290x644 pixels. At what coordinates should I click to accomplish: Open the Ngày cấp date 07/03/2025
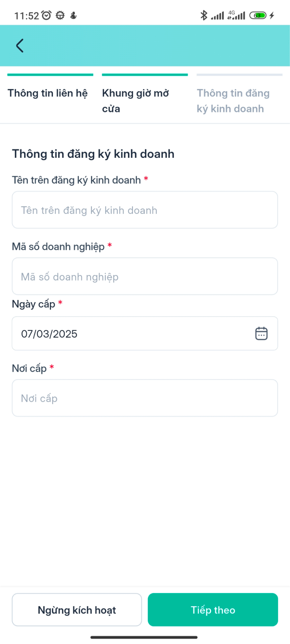pos(129,333)
